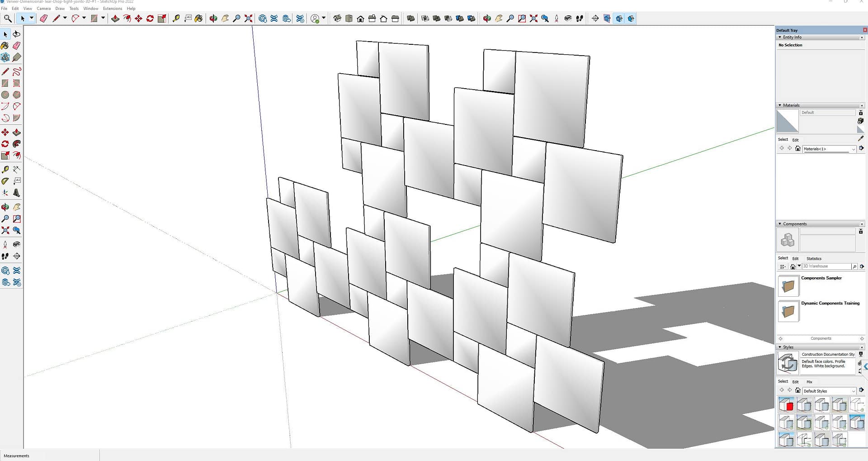Open the Default Styles collection dropdown
This screenshot has height=461, width=868.
[853, 391]
